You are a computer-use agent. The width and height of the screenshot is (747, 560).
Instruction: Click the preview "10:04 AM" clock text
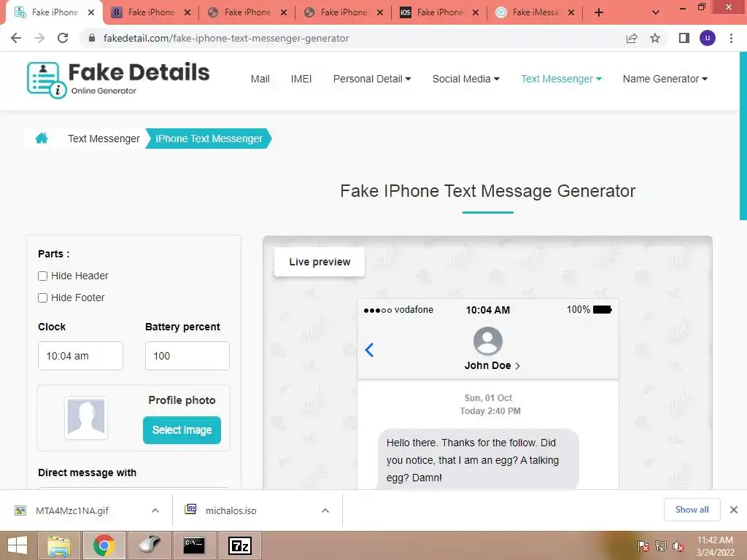488,310
